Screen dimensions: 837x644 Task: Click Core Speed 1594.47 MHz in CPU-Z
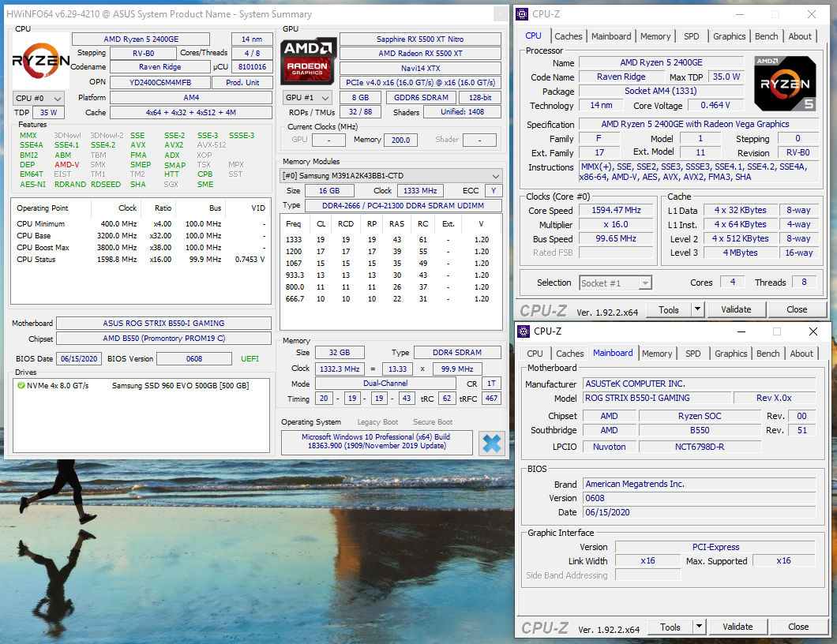[x=616, y=210]
